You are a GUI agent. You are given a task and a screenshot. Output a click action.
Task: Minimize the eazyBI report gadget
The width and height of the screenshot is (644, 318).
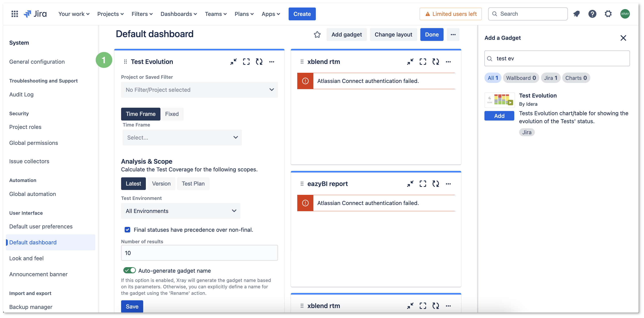(x=410, y=184)
